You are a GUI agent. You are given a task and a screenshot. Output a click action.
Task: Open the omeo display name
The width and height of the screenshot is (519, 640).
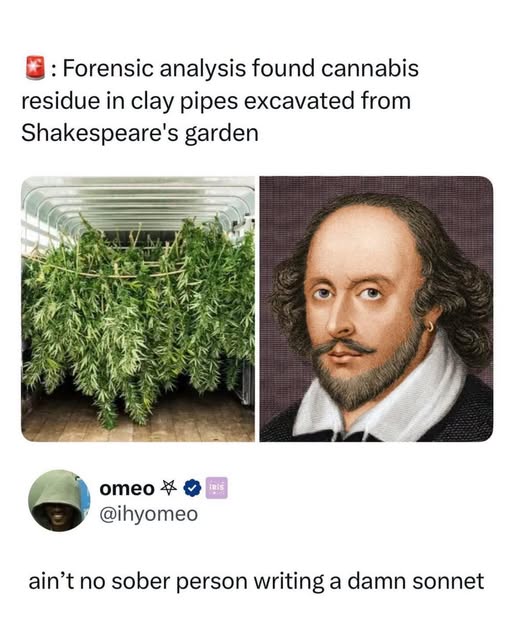point(127,488)
